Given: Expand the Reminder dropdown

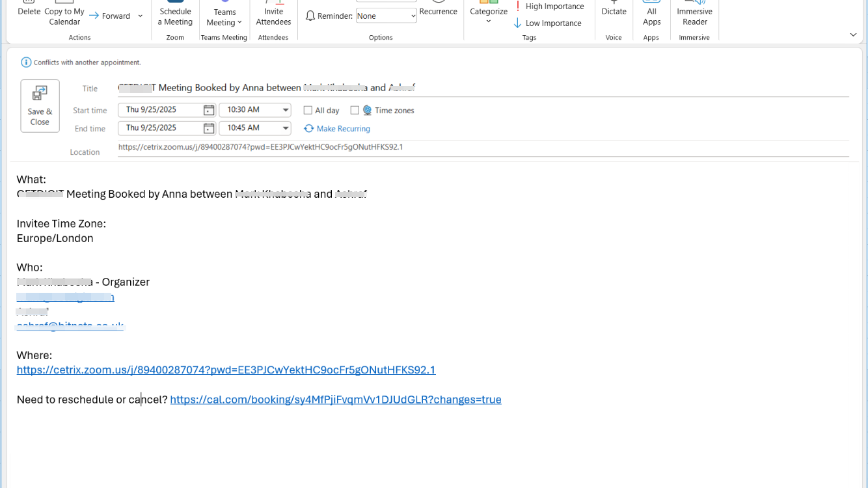Looking at the screenshot, I should click(413, 16).
